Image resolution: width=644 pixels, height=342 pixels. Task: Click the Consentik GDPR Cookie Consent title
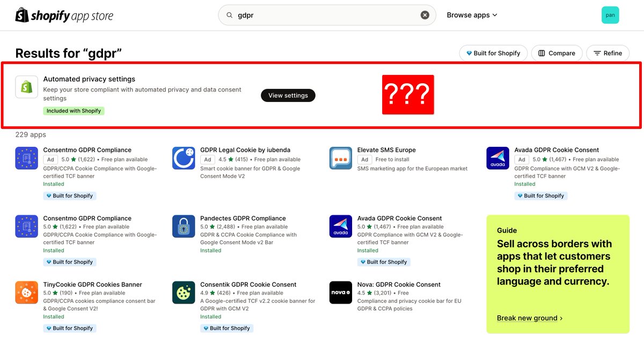(248, 285)
